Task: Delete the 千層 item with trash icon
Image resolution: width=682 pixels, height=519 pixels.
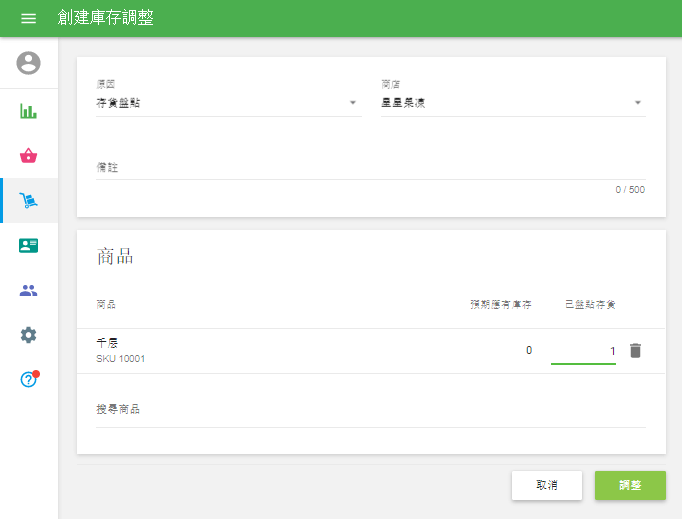Action: coord(635,350)
